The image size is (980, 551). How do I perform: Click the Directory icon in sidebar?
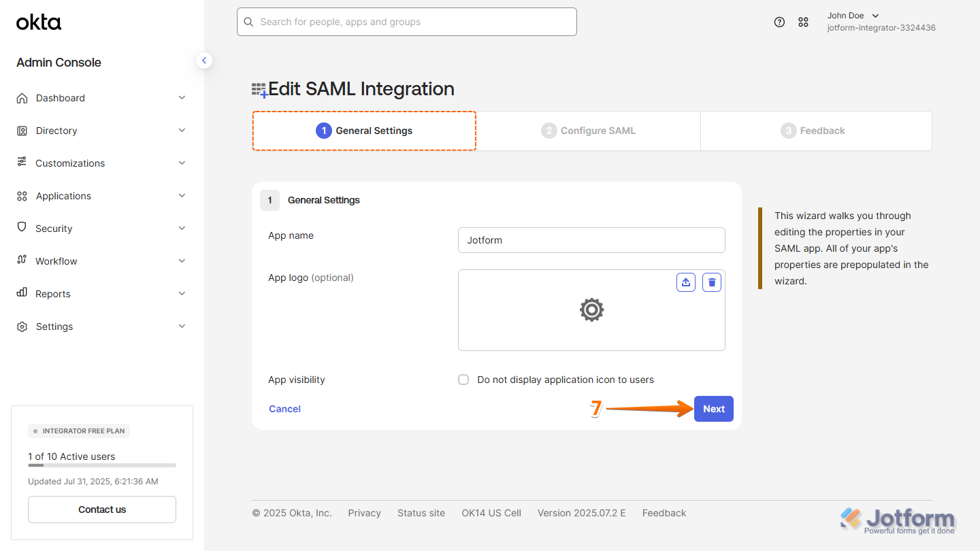(x=22, y=131)
